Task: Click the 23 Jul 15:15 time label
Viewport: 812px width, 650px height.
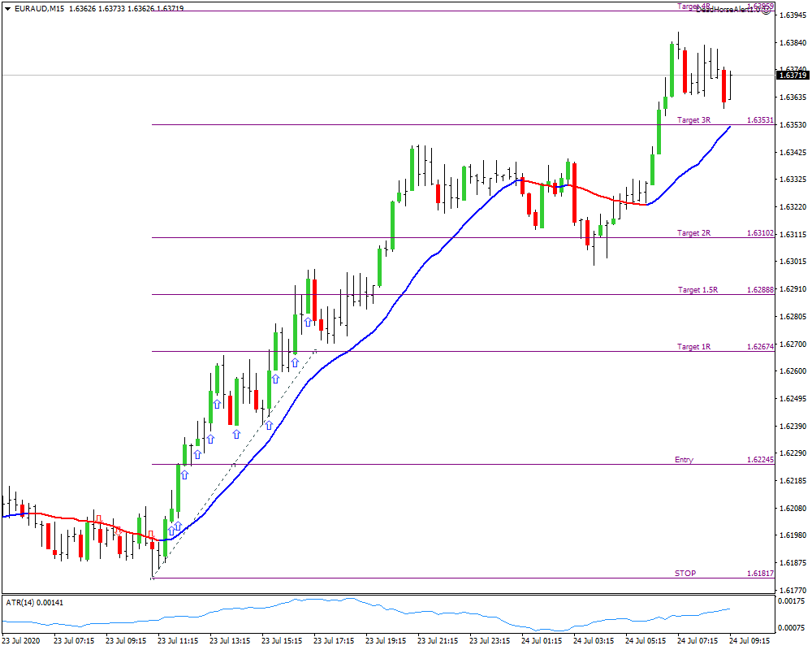Action: click(282, 641)
